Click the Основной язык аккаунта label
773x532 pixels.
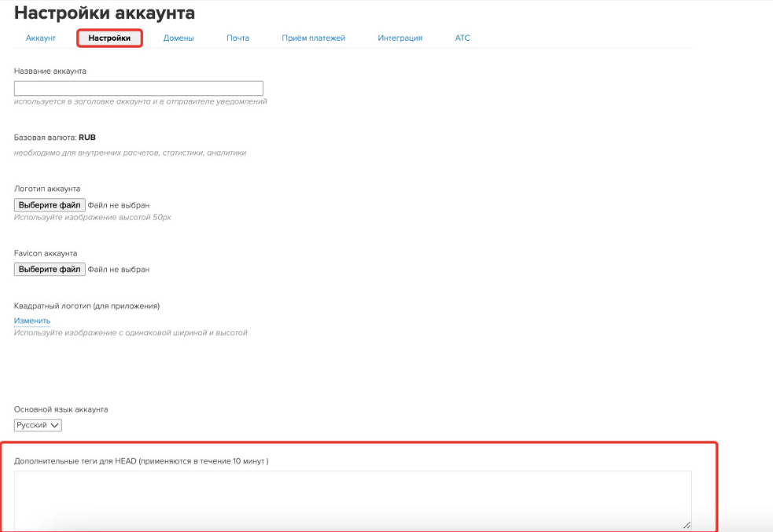(61, 409)
